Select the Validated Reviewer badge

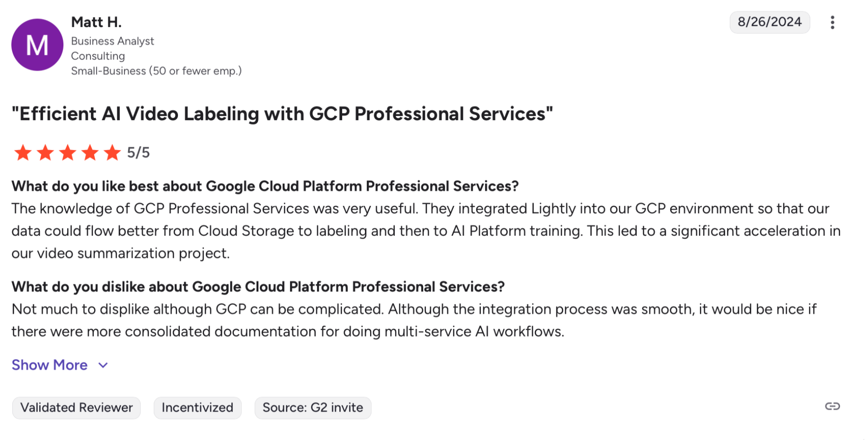(77, 408)
